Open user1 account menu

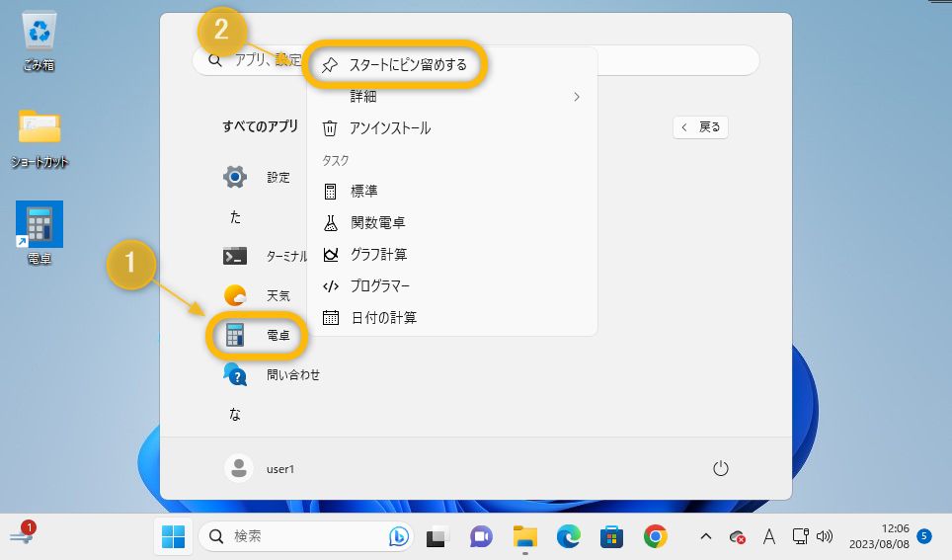click(x=260, y=469)
